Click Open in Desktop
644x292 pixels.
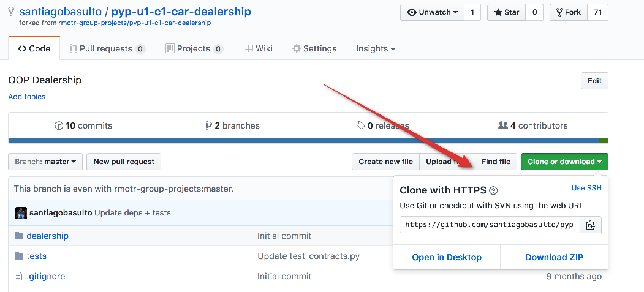[447, 257]
